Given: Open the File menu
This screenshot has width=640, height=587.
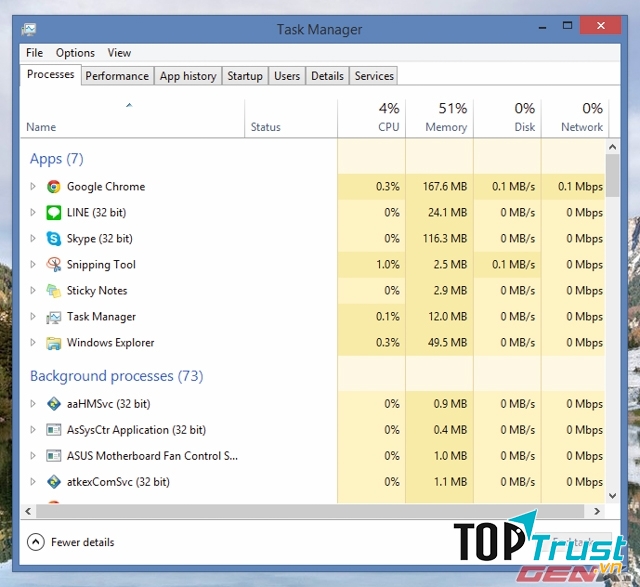Looking at the screenshot, I should pos(34,53).
